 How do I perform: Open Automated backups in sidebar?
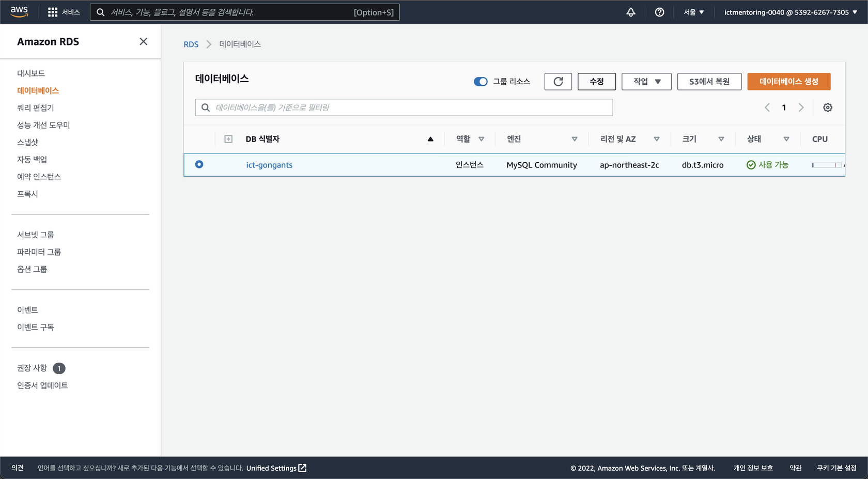coord(32,159)
